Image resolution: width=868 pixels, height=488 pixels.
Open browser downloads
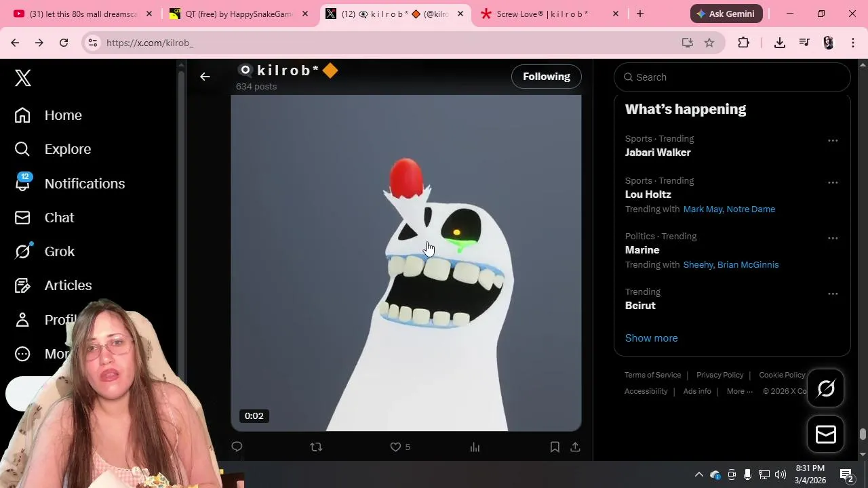pyautogui.click(x=780, y=43)
